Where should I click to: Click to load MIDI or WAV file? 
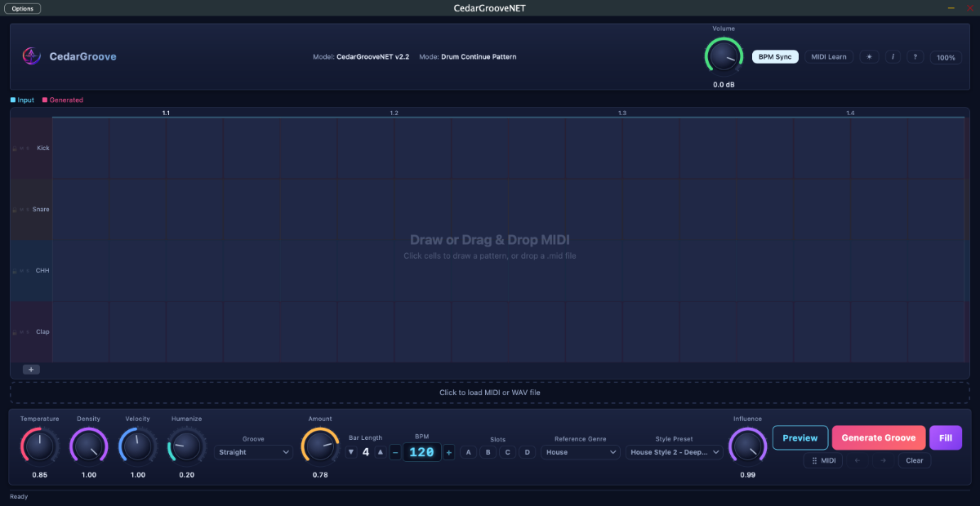click(x=490, y=393)
